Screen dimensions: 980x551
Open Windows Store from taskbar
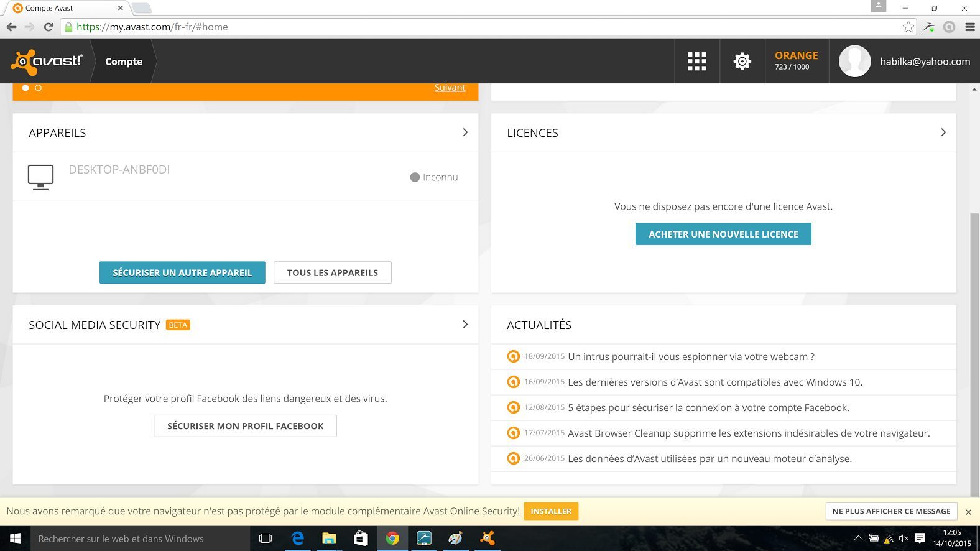click(x=361, y=539)
